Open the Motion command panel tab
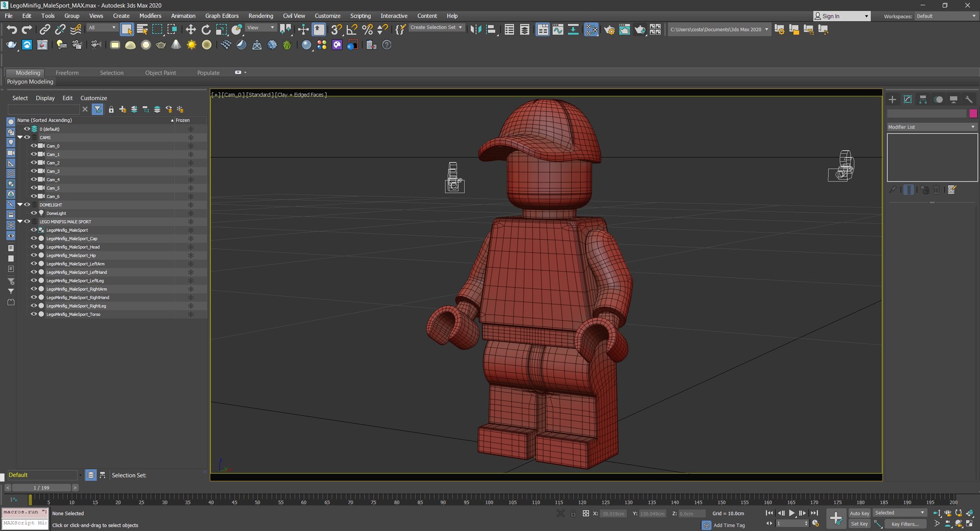Viewport: 980px width, 531px height. click(x=939, y=99)
